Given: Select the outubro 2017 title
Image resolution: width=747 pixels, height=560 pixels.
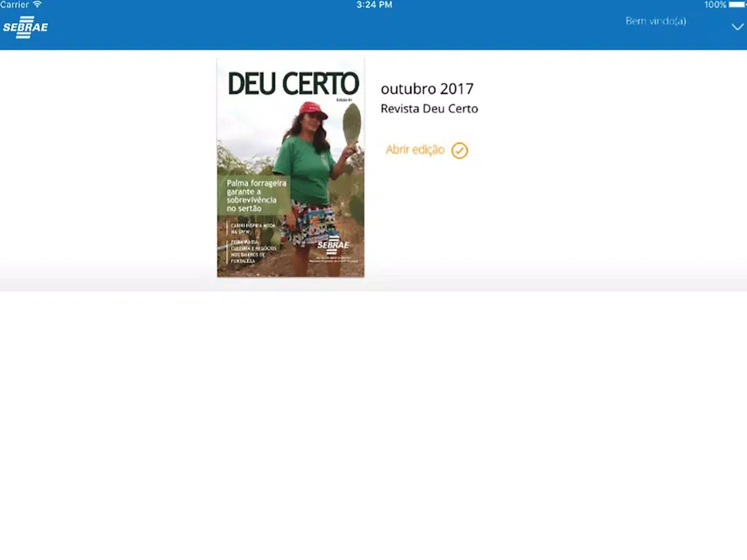Looking at the screenshot, I should 427,89.
